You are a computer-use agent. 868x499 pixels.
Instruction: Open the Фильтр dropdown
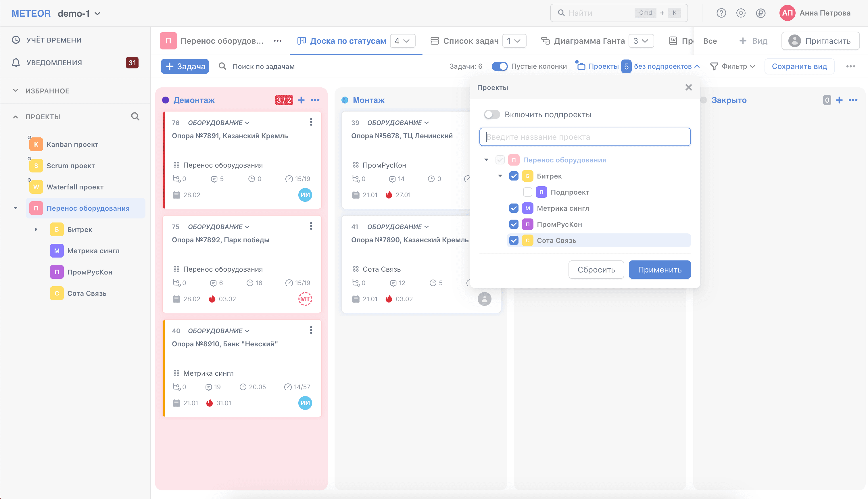(733, 66)
